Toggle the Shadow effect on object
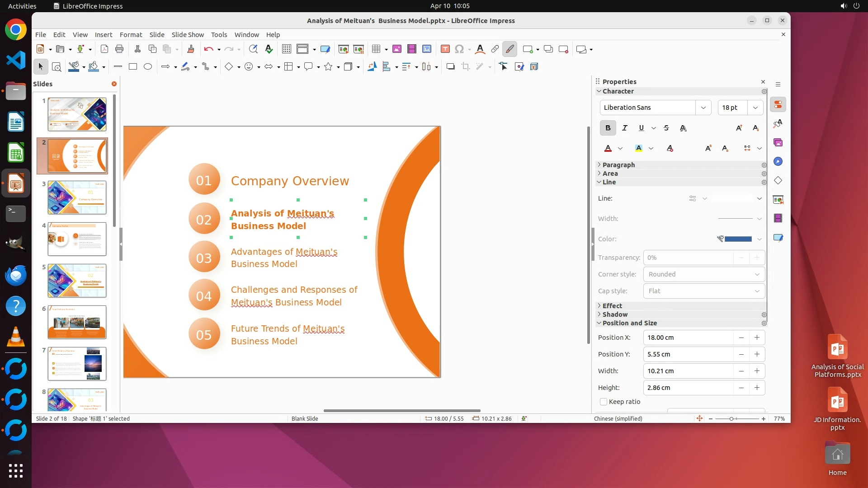 (450, 67)
